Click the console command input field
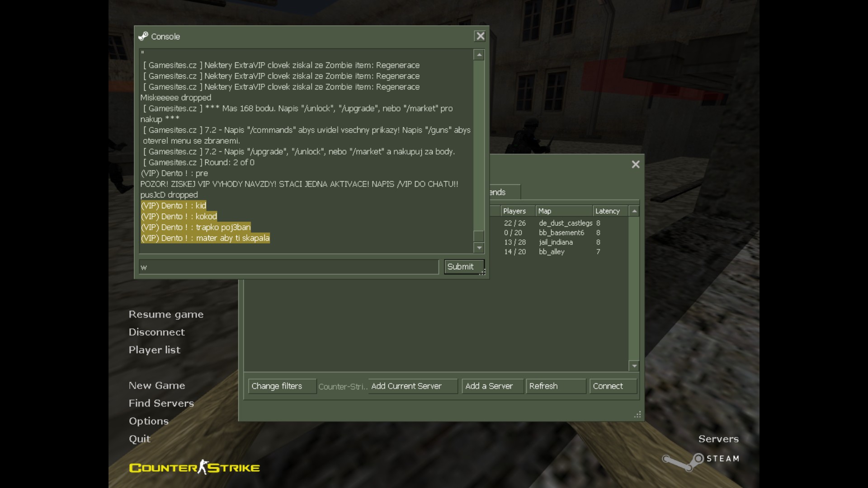Image resolution: width=868 pixels, height=488 pixels. click(x=289, y=267)
